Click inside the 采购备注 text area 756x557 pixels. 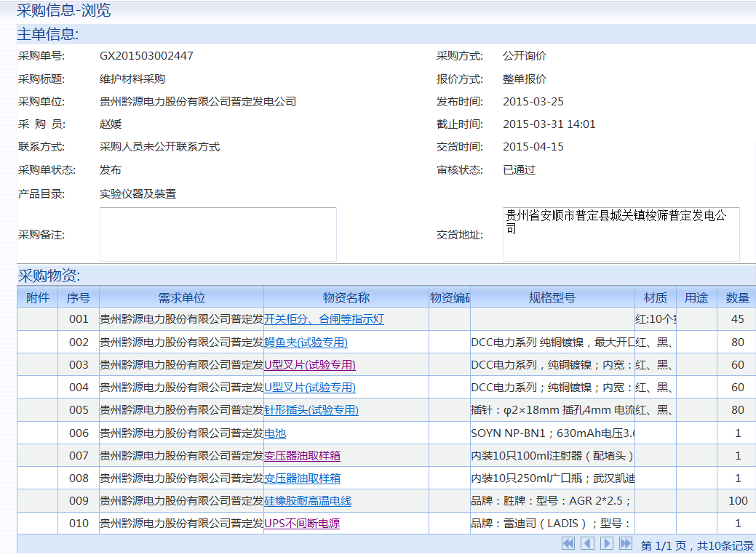(218, 233)
